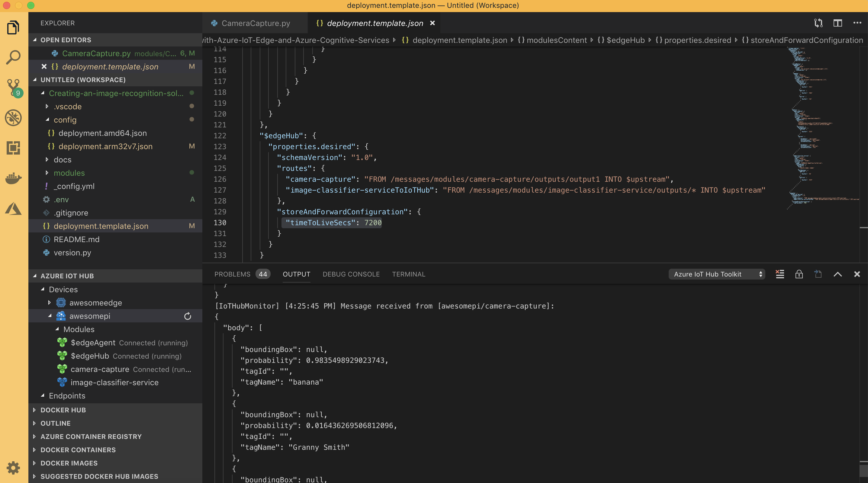Screen dimensions: 868x483
Task: Switch to the TERMINAL tab
Action: (408, 274)
